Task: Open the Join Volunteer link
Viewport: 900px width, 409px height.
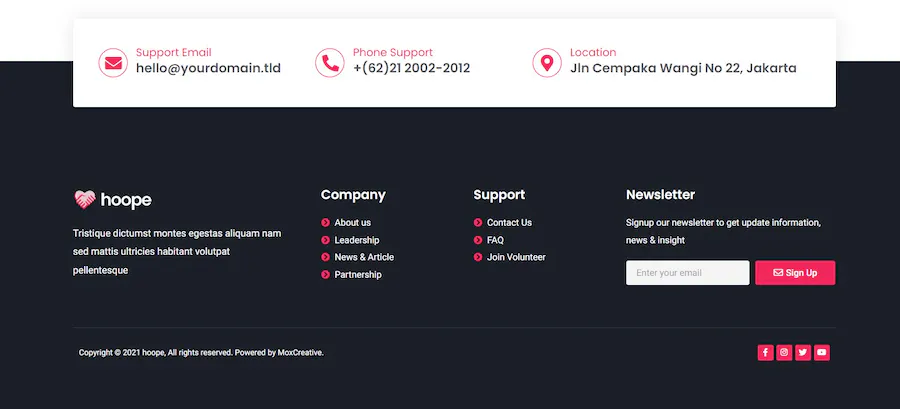Action: [516, 258]
